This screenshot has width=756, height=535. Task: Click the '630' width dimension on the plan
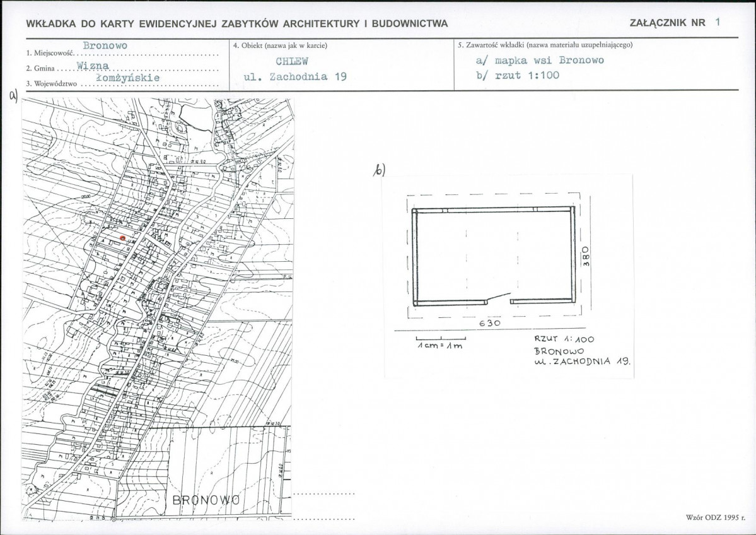pos(489,322)
